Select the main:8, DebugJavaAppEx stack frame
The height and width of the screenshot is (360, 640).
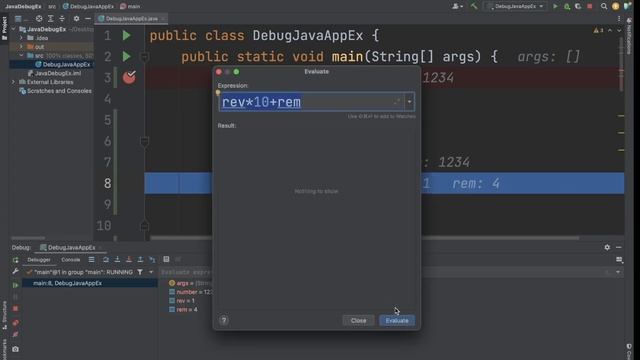(90, 283)
